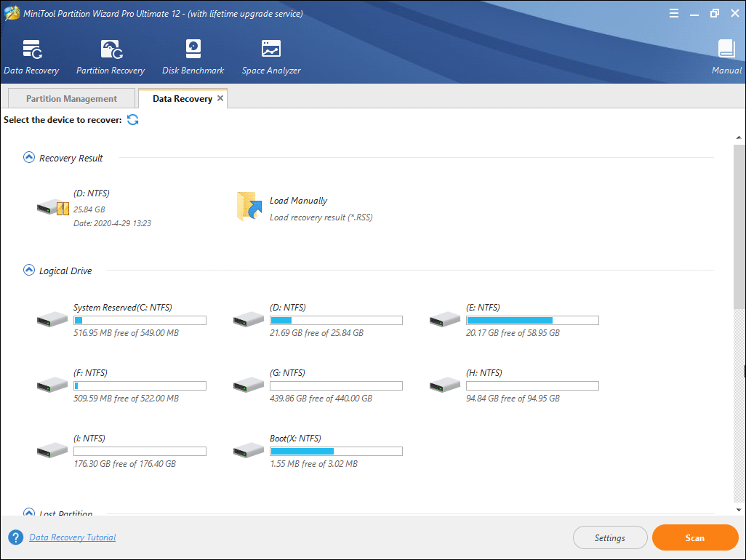Select the Boot X: NTFS drive icon

pos(249,450)
